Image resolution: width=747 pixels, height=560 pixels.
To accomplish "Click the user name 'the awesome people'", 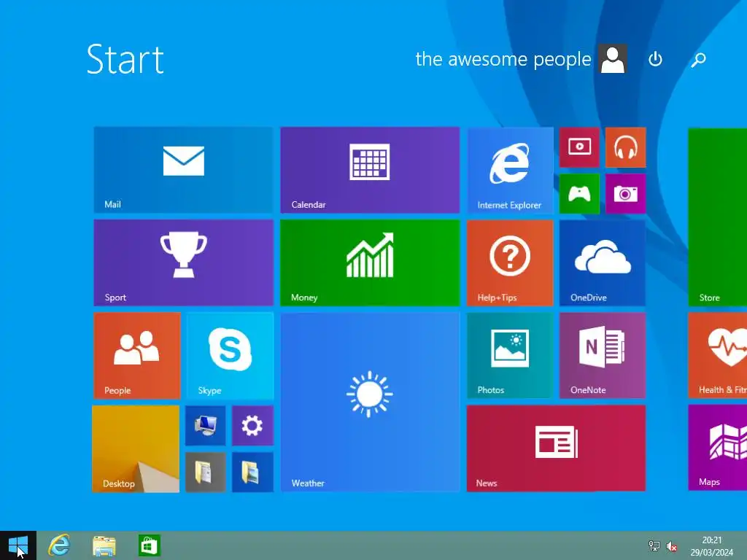I will pos(503,59).
